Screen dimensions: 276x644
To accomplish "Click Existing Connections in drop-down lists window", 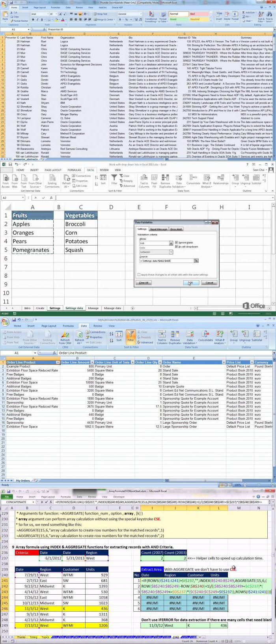I will click(x=52, y=180).
